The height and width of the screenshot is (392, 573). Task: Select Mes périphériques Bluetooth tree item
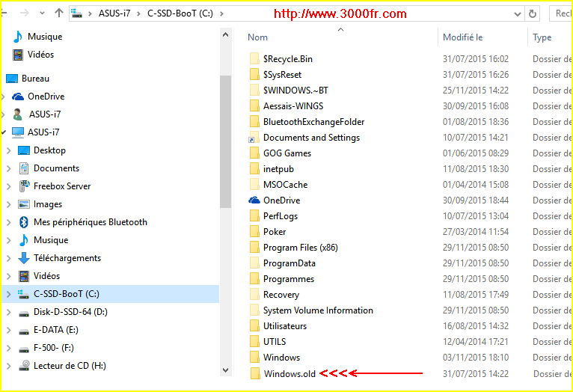[91, 222]
